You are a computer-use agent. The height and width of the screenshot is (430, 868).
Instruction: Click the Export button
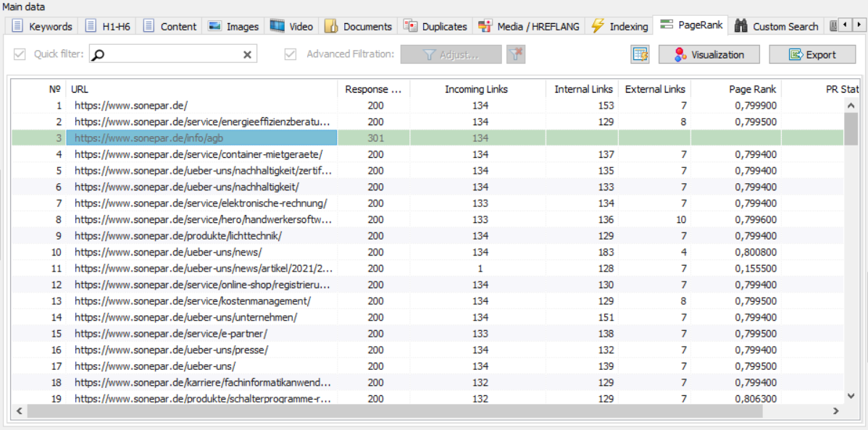[812, 54]
